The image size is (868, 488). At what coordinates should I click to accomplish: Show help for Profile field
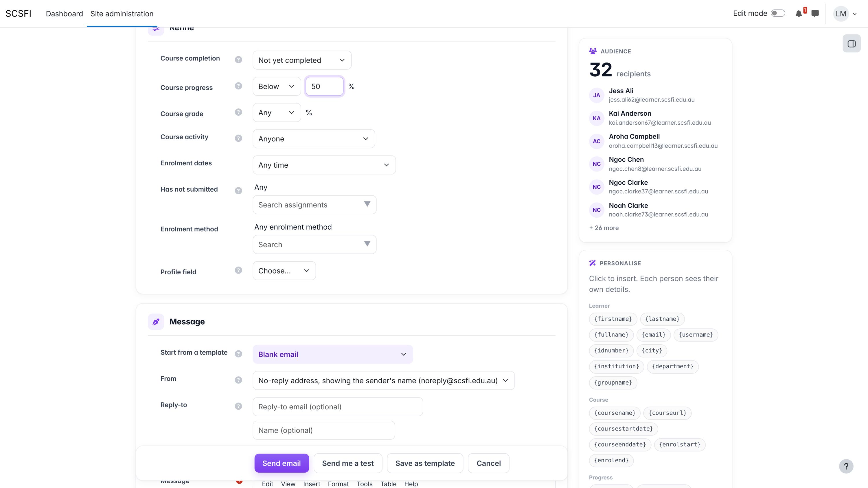238,270
